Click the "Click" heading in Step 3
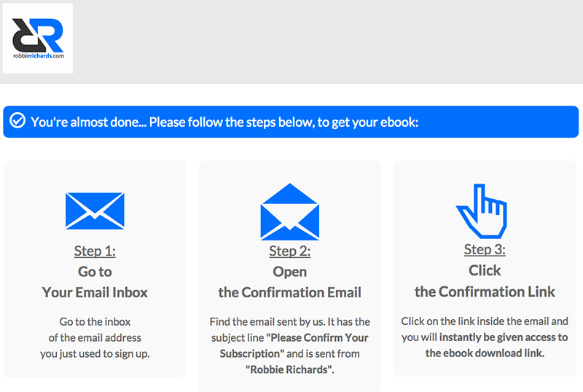Image resolution: width=583 pixels, height=392 pixels. (x=485, y=270)
